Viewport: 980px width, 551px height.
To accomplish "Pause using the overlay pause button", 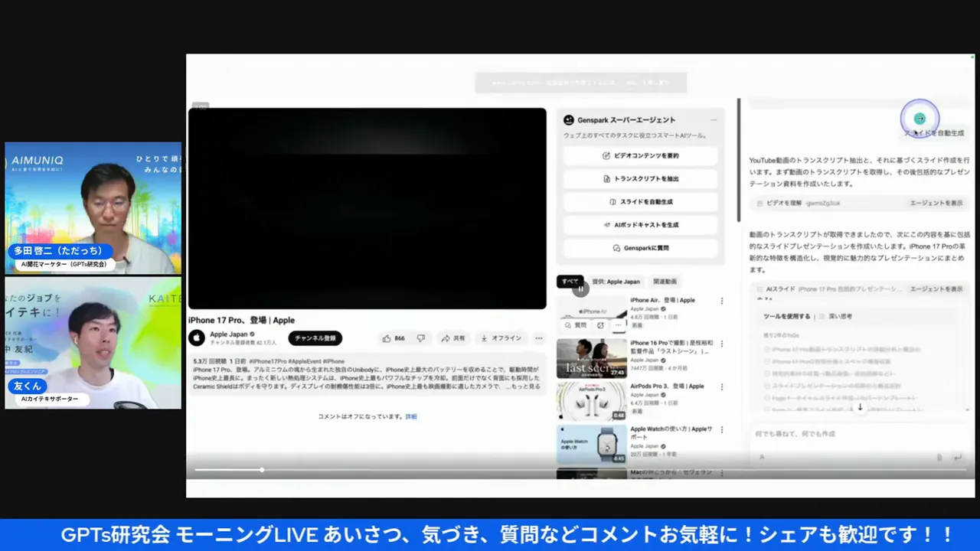I will coord(580,289).
